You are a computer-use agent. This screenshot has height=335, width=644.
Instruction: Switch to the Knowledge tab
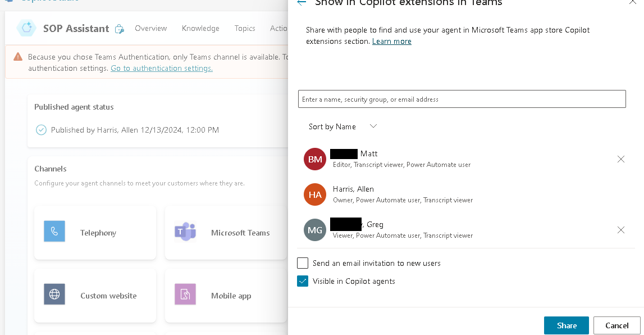pos(200,28)
